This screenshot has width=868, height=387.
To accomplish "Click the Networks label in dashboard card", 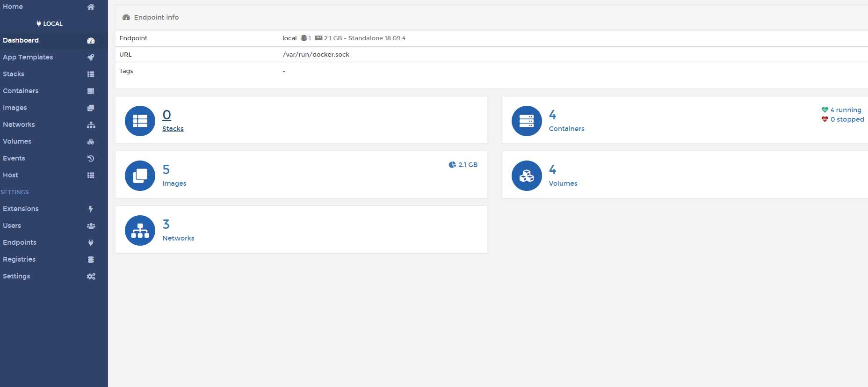I will 178,238.
